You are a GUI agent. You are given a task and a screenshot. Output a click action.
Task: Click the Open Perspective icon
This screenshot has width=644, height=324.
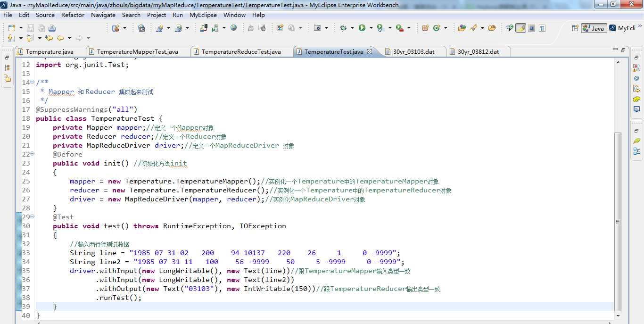tap(575, 28)
